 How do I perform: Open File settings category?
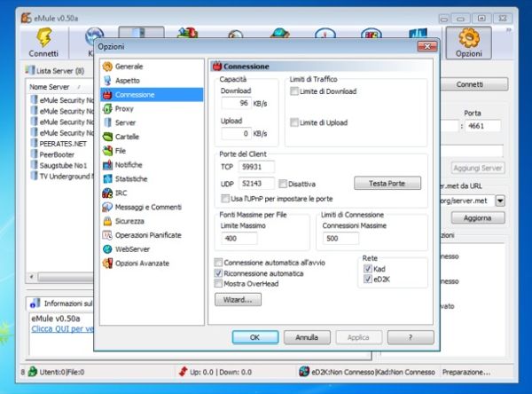120,151
